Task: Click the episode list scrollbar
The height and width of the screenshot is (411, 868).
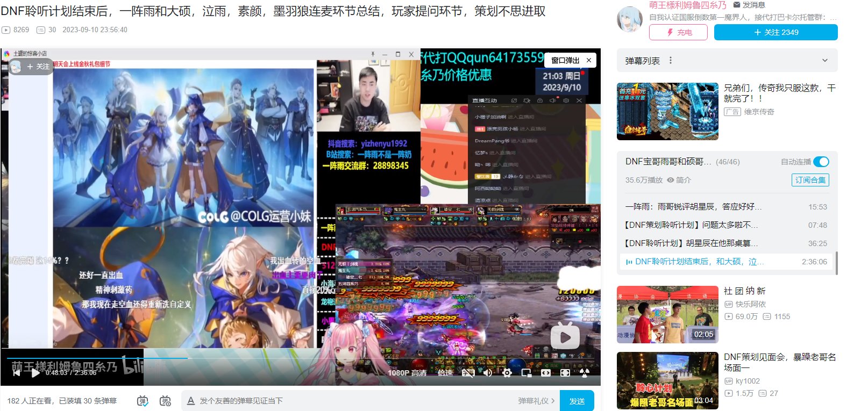Action: 836,263
